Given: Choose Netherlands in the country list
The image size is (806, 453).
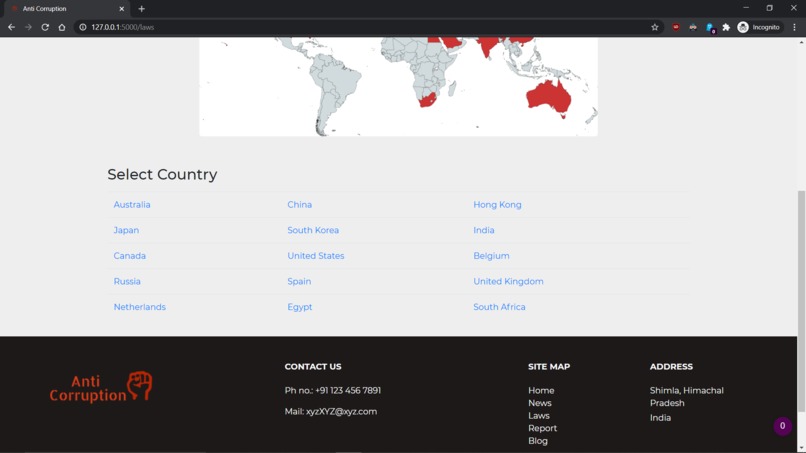Looking at the screenshot, I should click(140, 307).
